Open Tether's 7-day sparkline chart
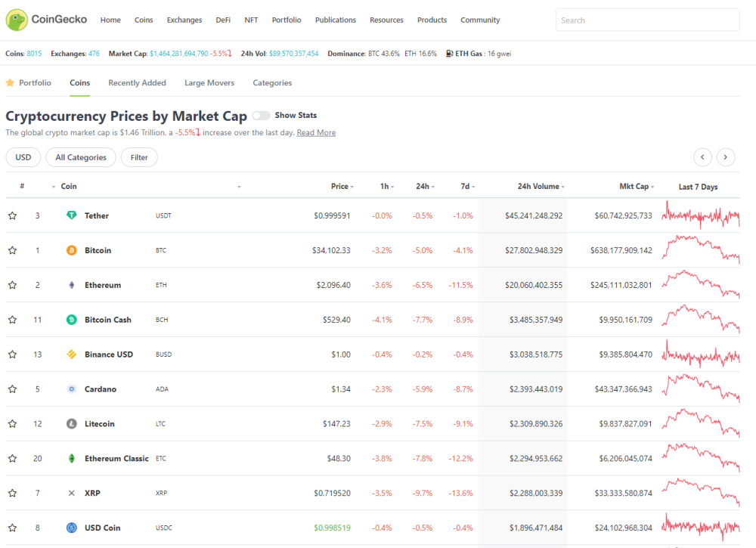This screenshot has height=548, width=756. (x=701, y=215)
